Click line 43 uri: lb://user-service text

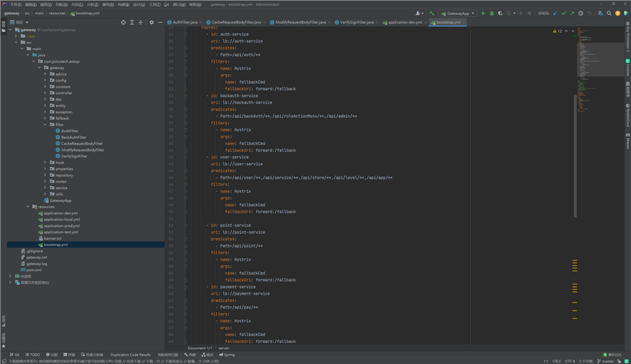click(x=237, y=164)
